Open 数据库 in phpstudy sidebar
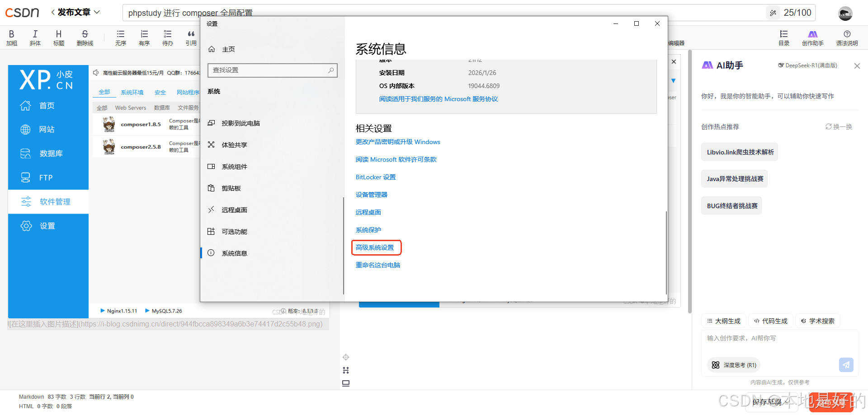This screenshot has height=415, width=868. tap(48, 154)
